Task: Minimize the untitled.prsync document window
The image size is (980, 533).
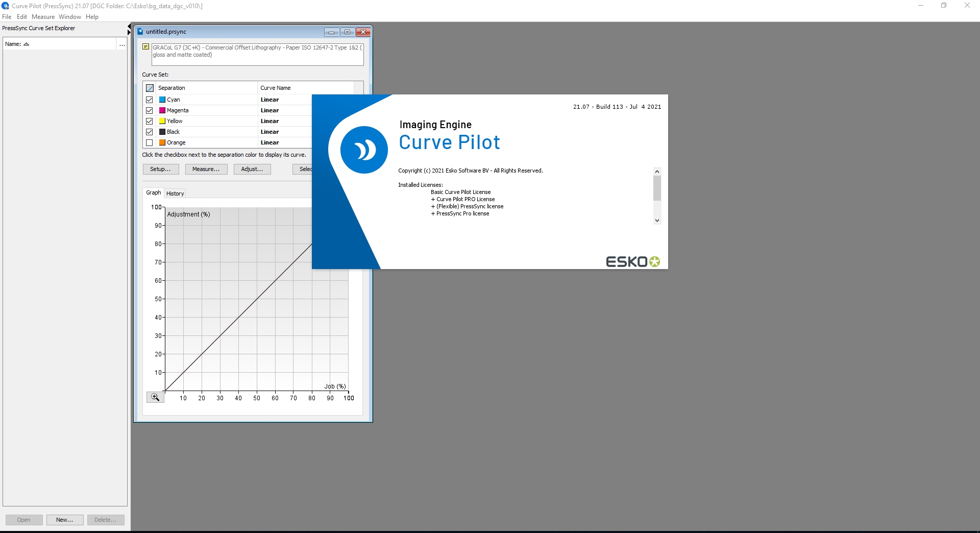Action: (331, 32)
